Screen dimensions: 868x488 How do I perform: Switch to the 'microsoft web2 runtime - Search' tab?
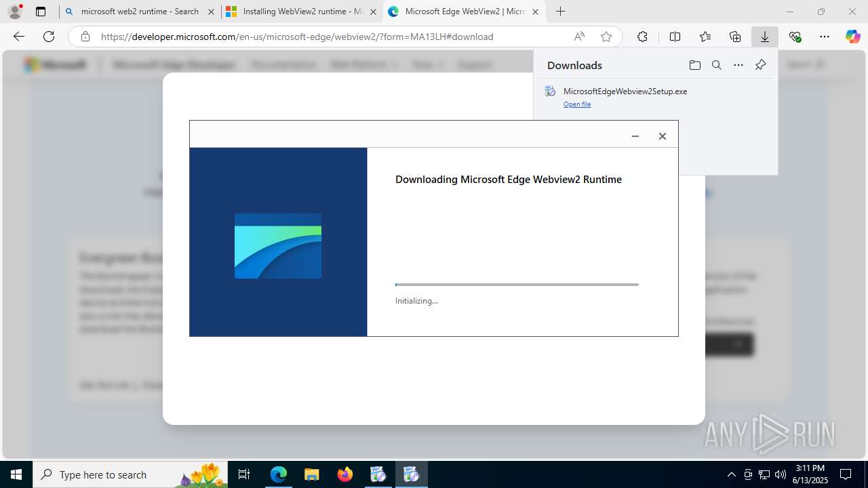click(139, 12)
